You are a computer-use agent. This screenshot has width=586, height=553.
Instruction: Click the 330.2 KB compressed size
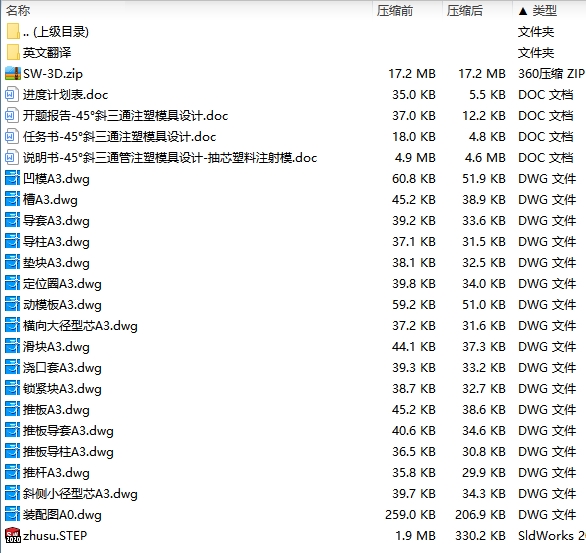click(x=480, y=535)
